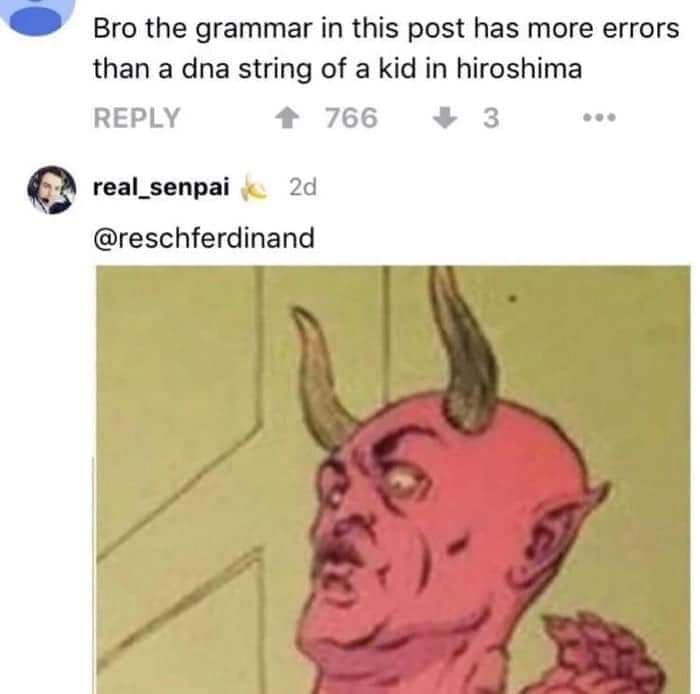Follow the @reschferdinand mention

coord(204,237)
